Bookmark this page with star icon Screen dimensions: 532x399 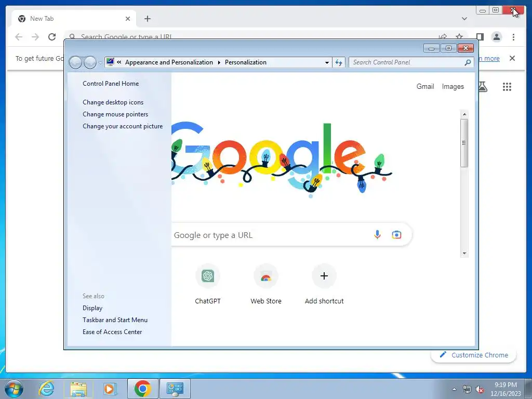pos(459,36)
